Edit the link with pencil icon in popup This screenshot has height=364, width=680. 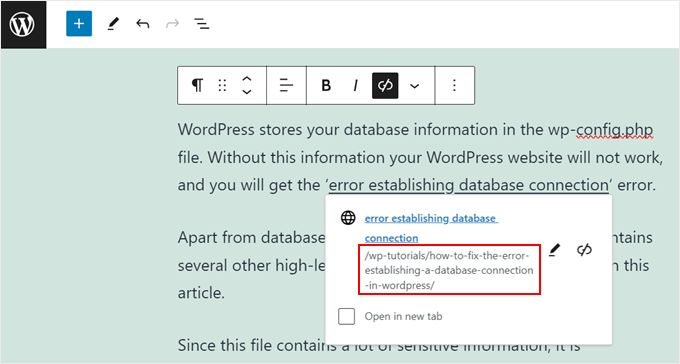[555, 250]
